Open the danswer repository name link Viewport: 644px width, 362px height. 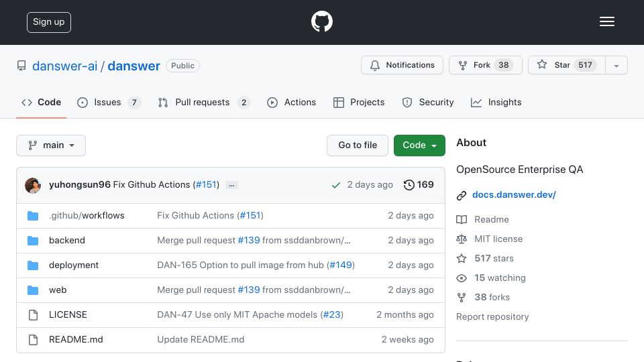(133, 66)
